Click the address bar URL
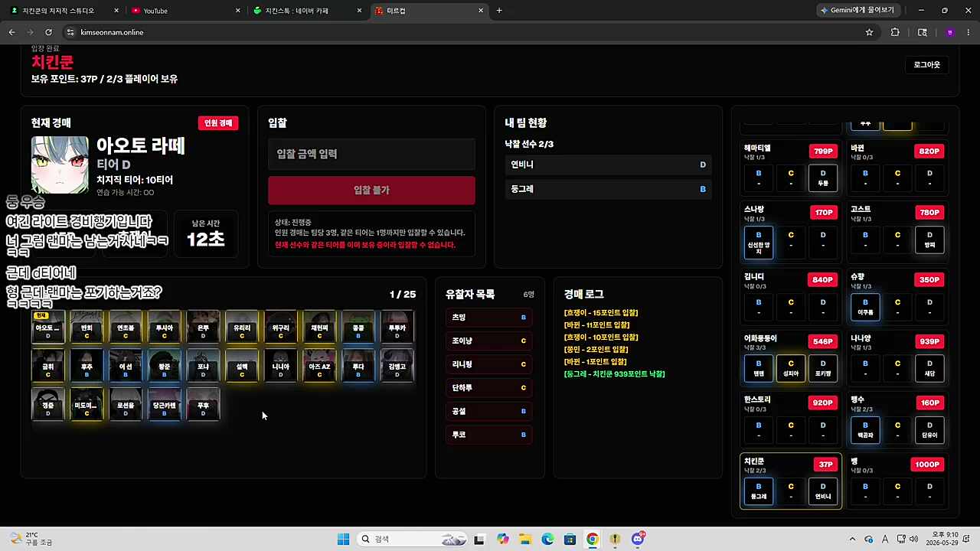 [112, 32]
